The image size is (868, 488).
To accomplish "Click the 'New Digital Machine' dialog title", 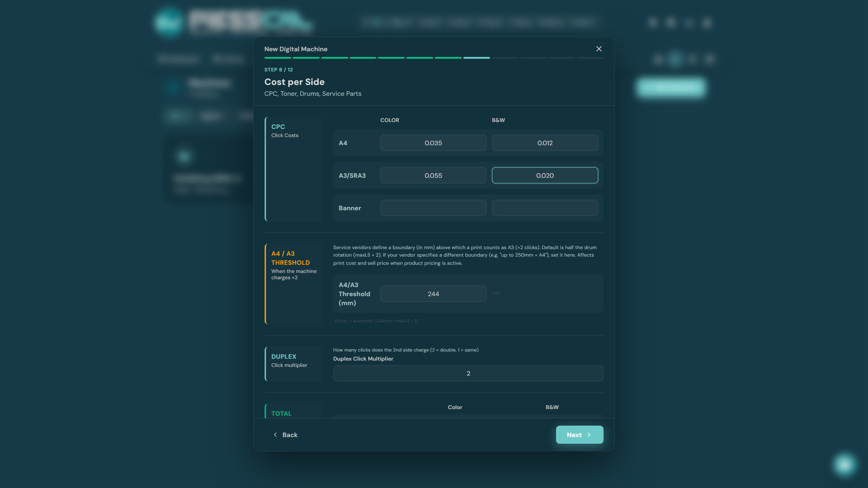I will click(x=295, y=49).
